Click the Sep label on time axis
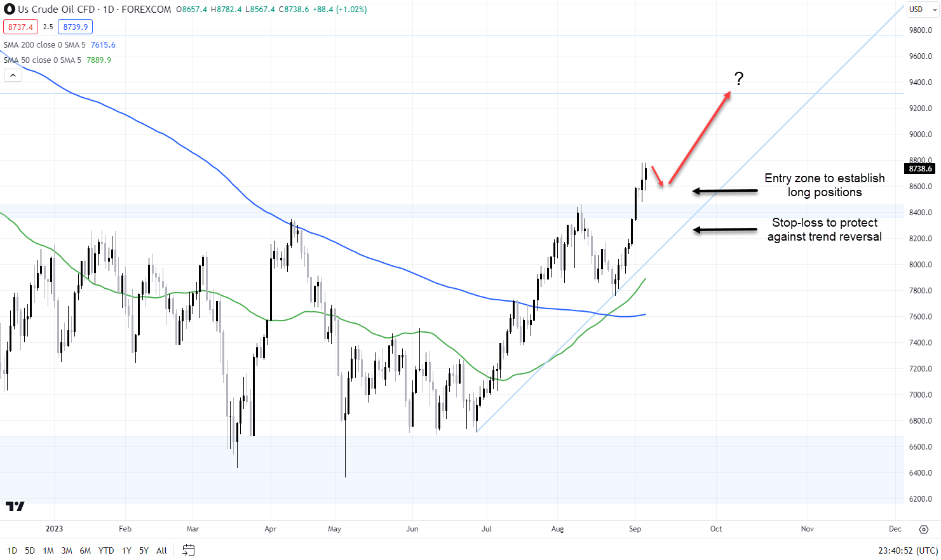This screenshot has height=560, width=941. (x=635, y=529)
